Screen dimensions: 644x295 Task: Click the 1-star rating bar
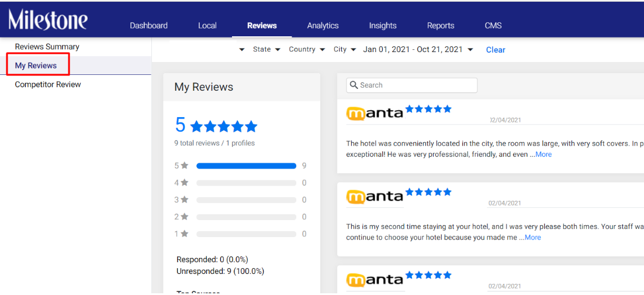coord(247,234)
